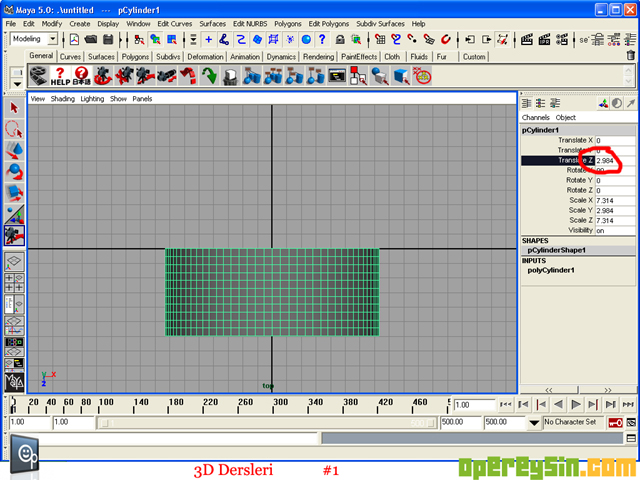Activate the Move tool in toolbox
640x480 pixels.
point(14,150)
